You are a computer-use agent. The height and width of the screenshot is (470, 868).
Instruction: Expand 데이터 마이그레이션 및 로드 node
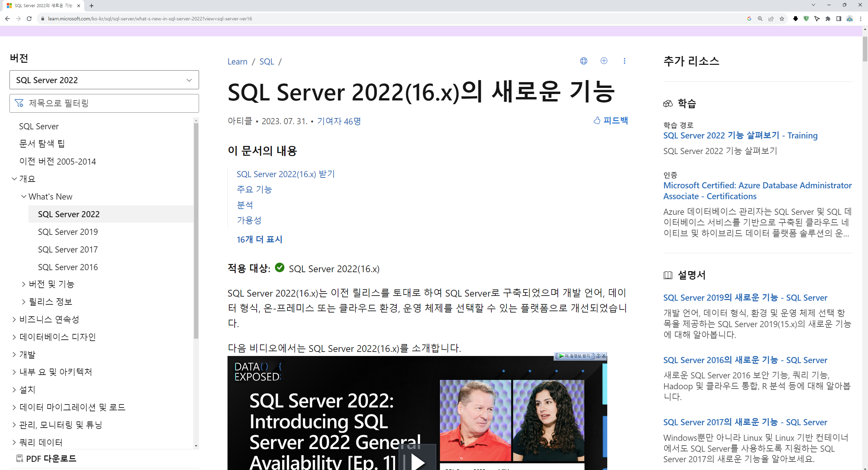[x=14, y=407]
